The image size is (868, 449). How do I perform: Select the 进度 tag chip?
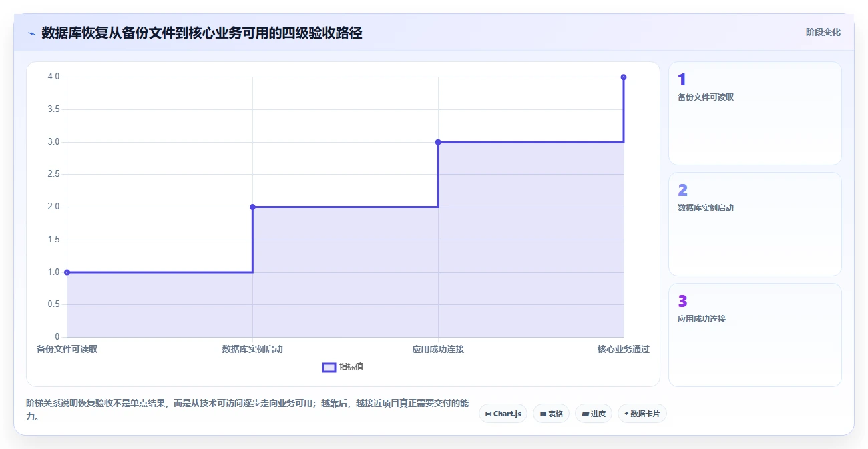(x=593, y=414)
